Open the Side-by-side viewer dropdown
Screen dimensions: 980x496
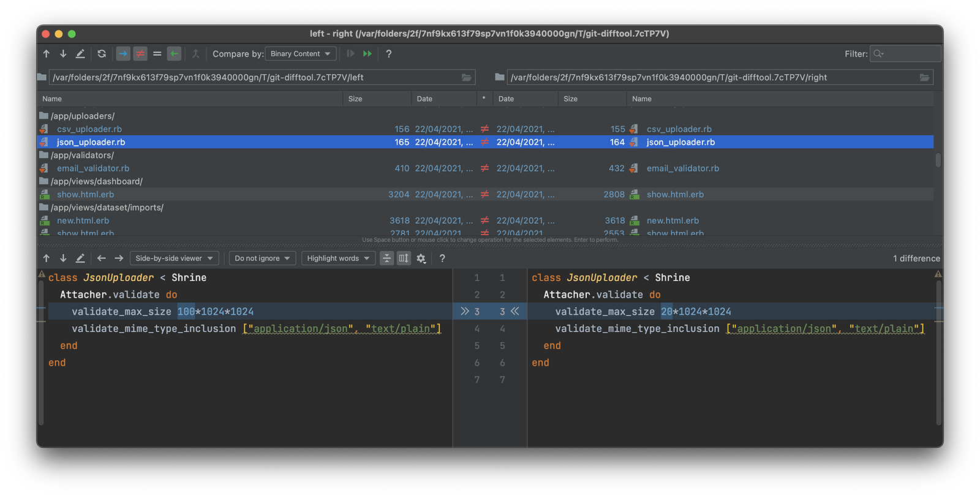(174, 259)
